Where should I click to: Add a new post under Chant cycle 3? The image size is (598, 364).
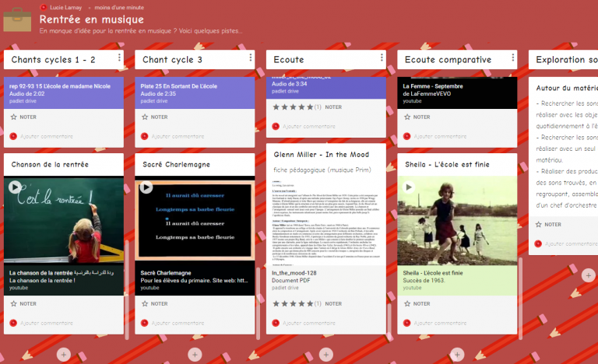click(x=194, y=355)
